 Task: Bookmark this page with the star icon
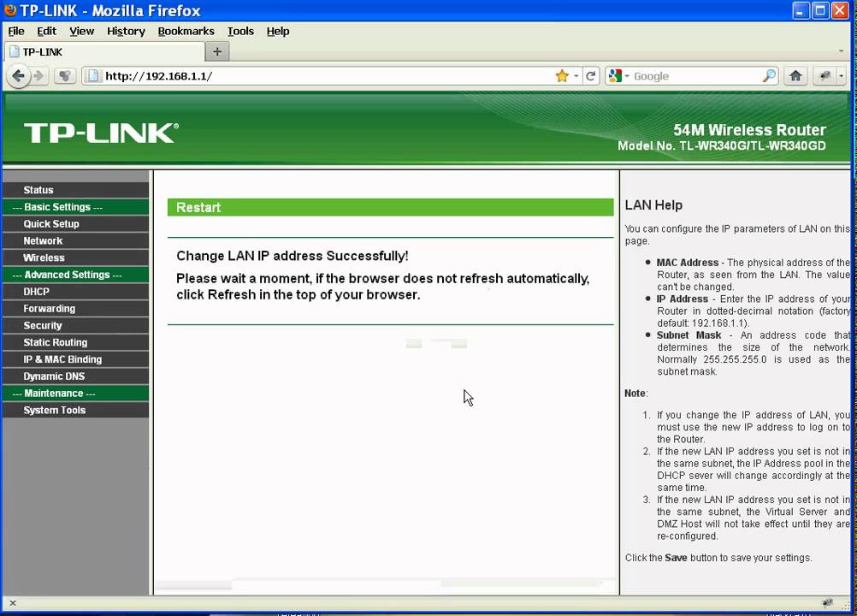(x=561, y=76)
